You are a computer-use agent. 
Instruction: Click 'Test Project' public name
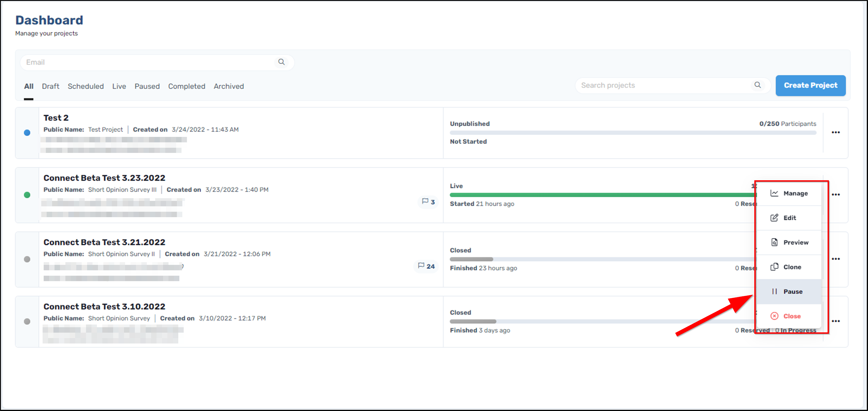(106, 129)
